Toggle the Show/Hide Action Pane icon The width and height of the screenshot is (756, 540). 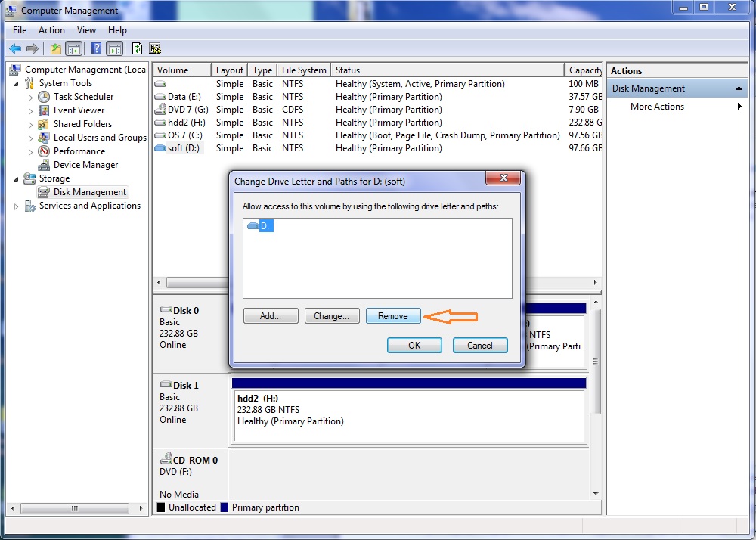point(114,48)
